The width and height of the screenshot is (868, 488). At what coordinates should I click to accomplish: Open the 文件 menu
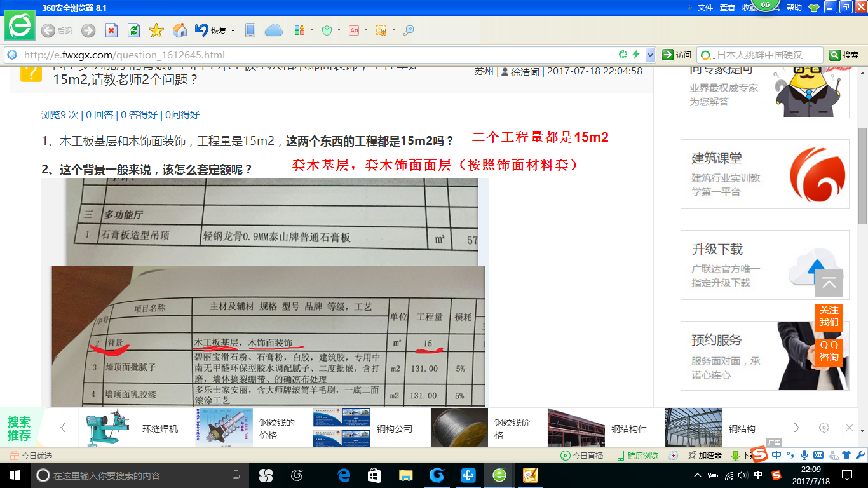(705, 8)
